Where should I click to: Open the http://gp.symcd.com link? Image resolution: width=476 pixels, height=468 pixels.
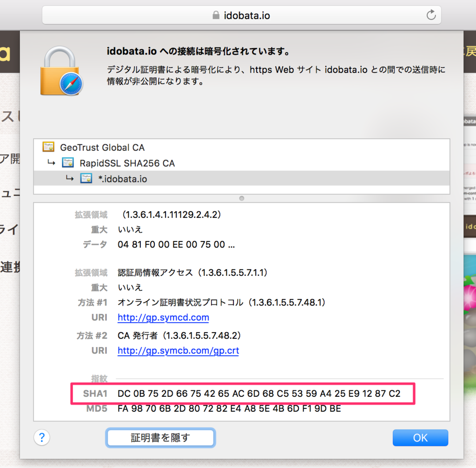(x=163, y=318)
